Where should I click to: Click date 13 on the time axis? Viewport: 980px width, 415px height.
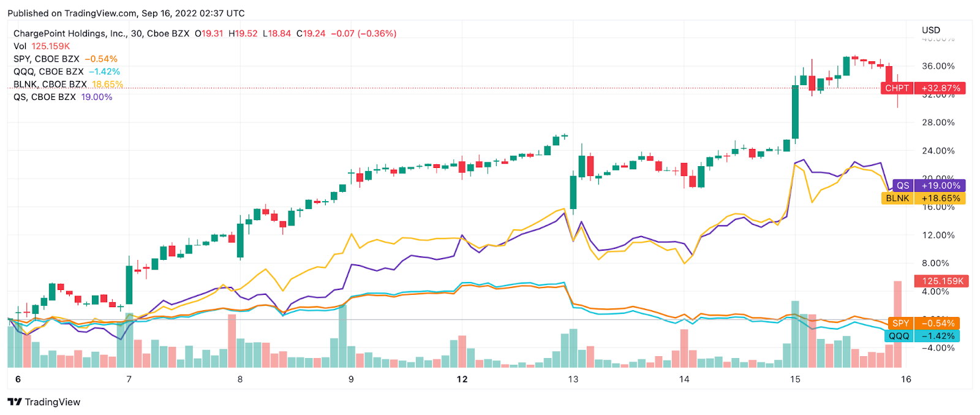point(573,379)
